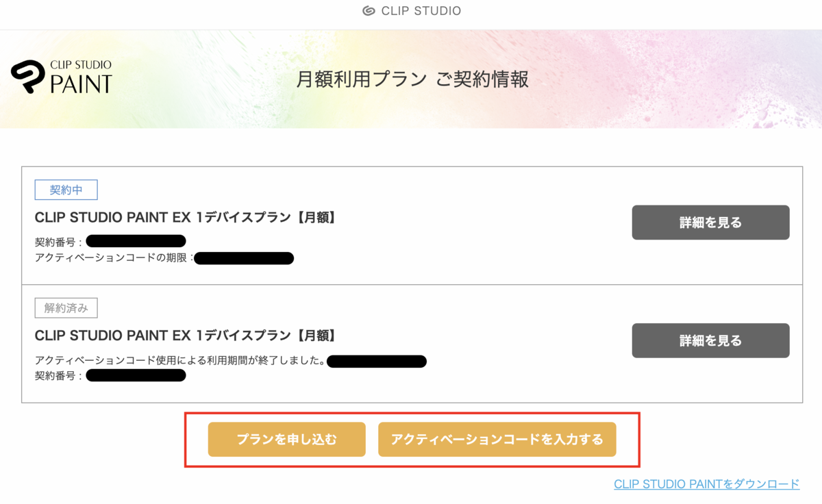Screen dimensions: 822x504
Task: View details of the cancelled subscription plan
Action: 710,340
